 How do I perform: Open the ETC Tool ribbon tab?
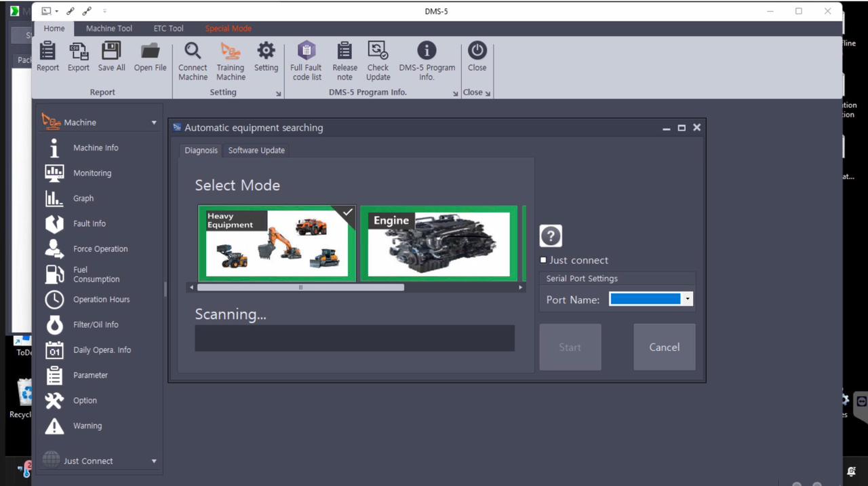(168, 29)
